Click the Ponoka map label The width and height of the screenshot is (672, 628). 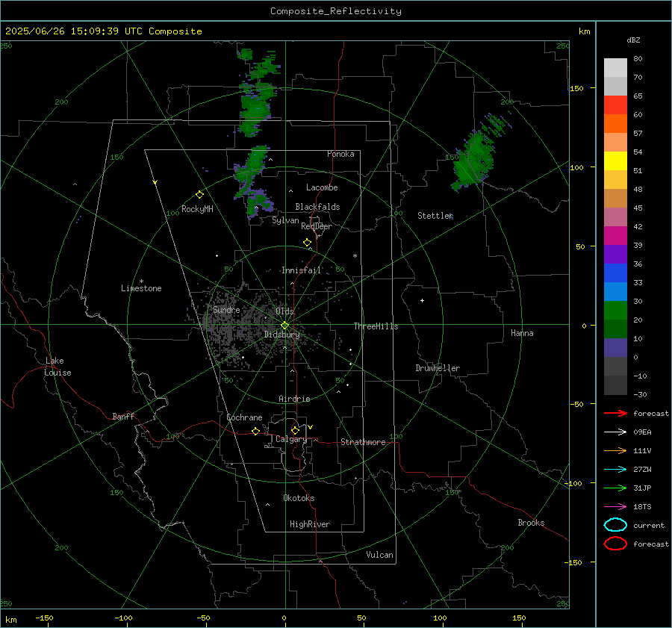coord(340,154)
